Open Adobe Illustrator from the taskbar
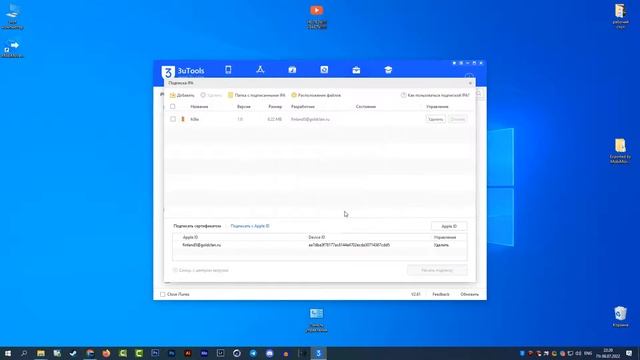 pyautogui.click(x=188, y=353)
